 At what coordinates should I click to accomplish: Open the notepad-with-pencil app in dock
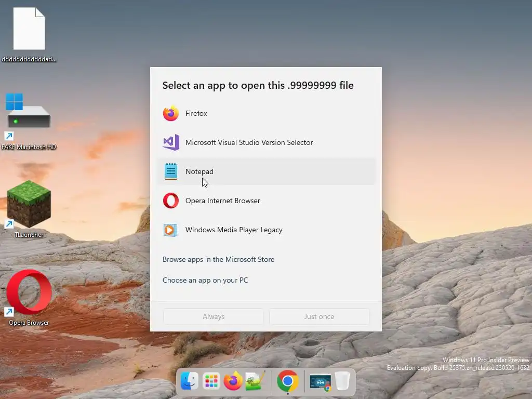[x=255, y=381]
